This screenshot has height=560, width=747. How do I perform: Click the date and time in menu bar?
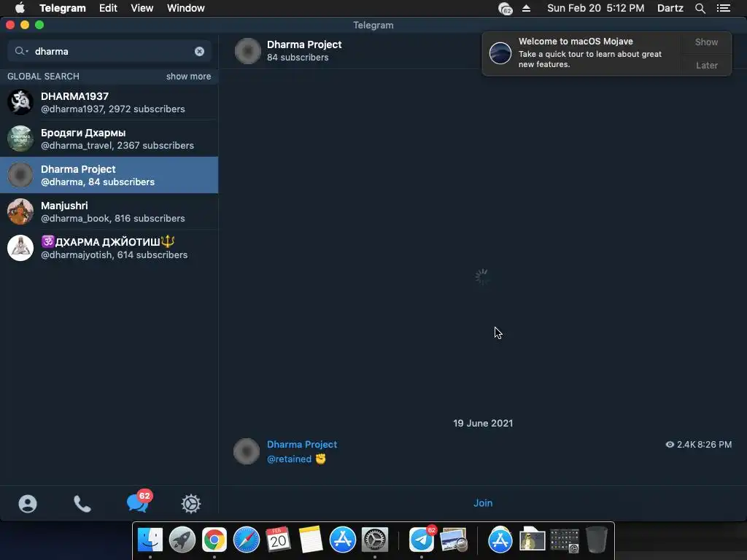[595, 8]
